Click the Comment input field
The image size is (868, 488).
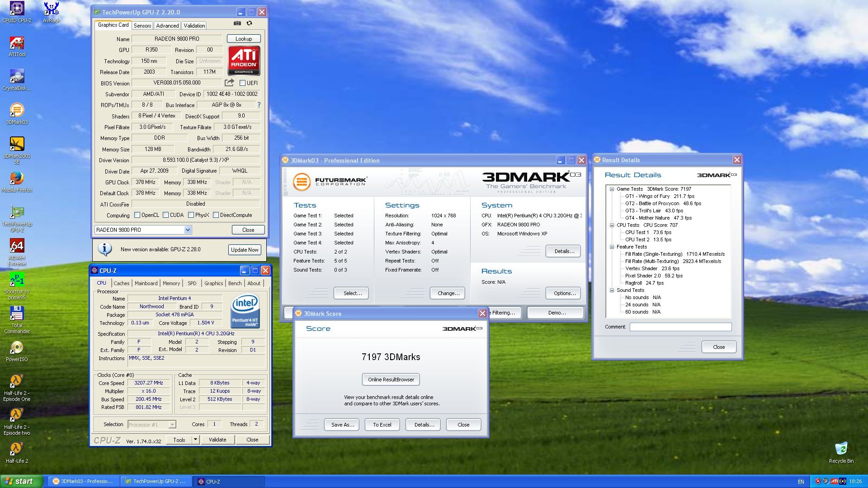(680, 327)
